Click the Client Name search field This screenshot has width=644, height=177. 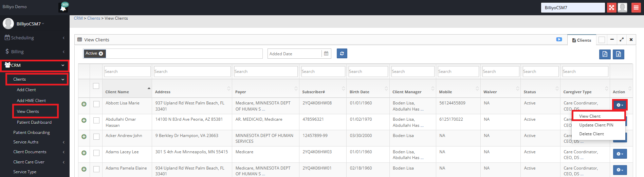pyautogui.click(x=127, y=72)
